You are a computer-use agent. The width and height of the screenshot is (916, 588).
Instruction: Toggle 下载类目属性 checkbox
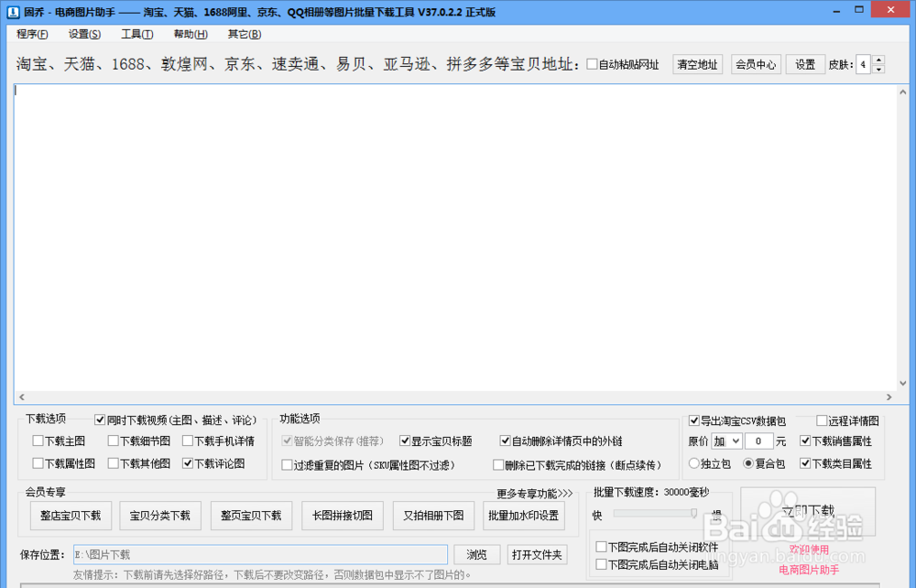[805, 463]
